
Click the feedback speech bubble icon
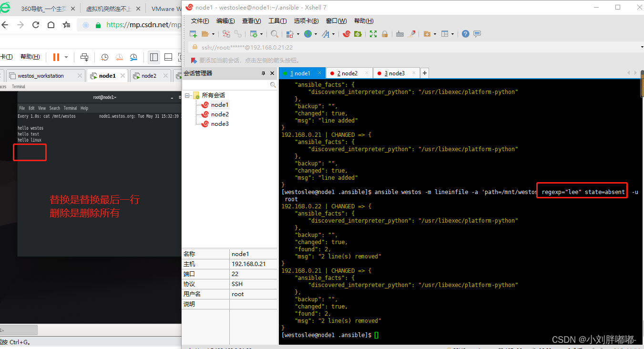(x=477, y=34)
